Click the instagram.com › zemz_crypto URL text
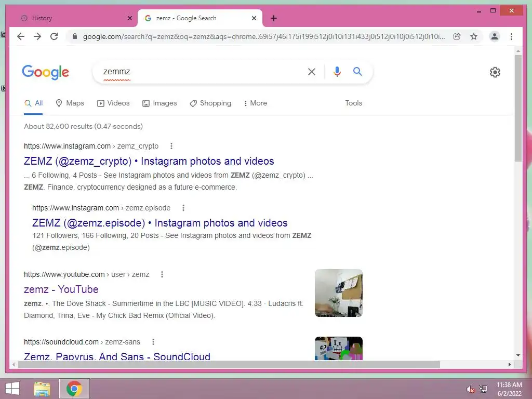The image size is (532, 399). click(91, 146)
